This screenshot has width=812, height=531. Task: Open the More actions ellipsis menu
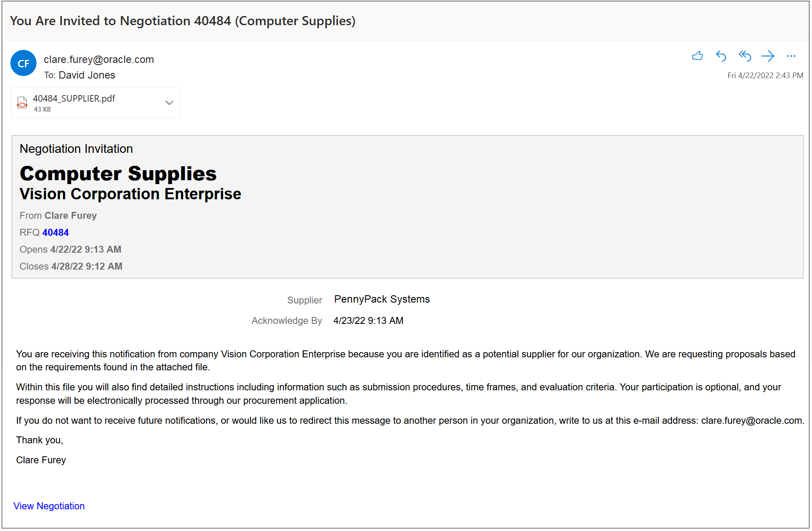[x=791, y=56]
